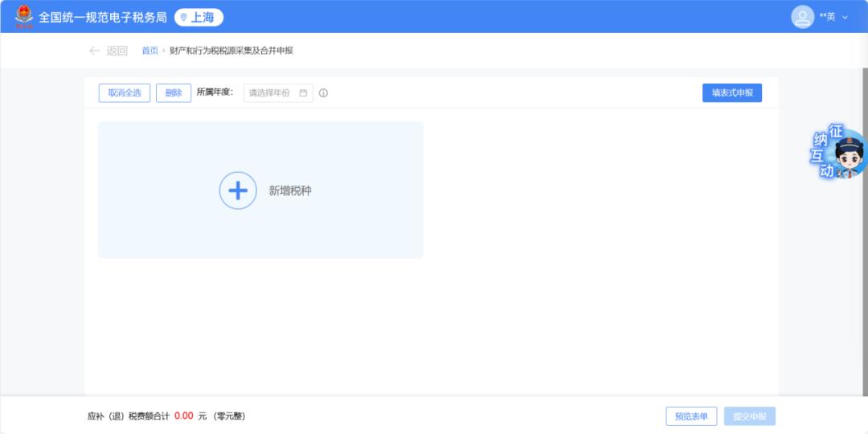The image size is (868, 434).
Task: Open the 请选择年份 year picker field
Action: click(x=278, y=93)
